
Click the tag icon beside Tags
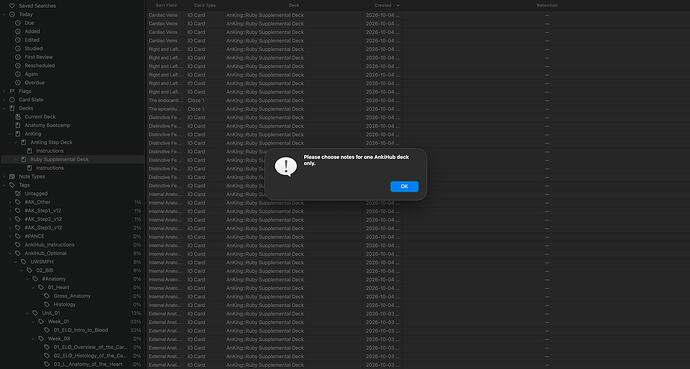(12, 185)
